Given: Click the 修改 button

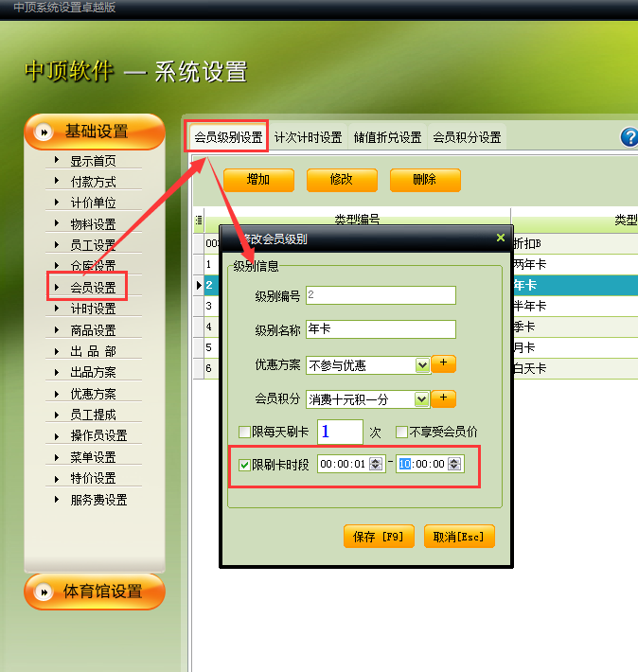Looking at the screenshot, I should [342, 180].
